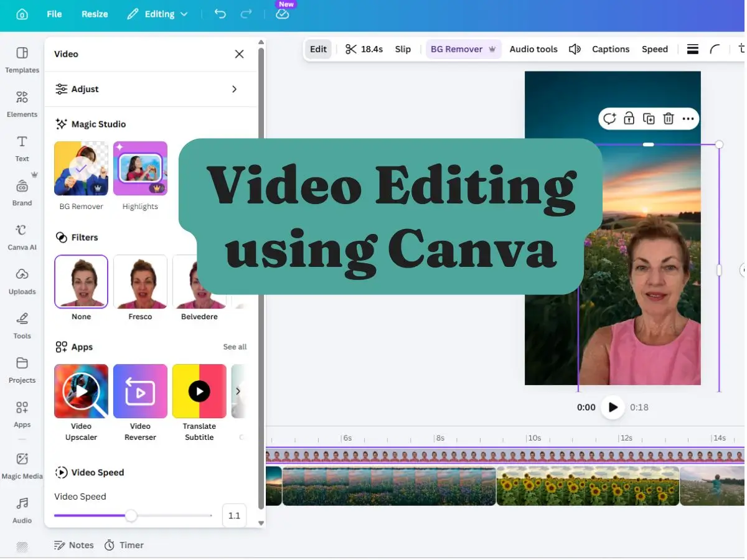Click the delete trash icon

669,118
